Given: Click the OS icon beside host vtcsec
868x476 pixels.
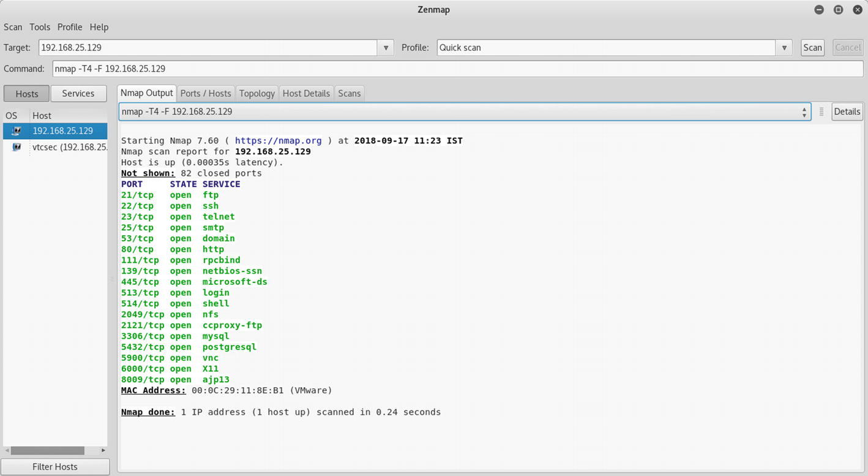Looking at the screenshot, I should (x=17, y=147).
